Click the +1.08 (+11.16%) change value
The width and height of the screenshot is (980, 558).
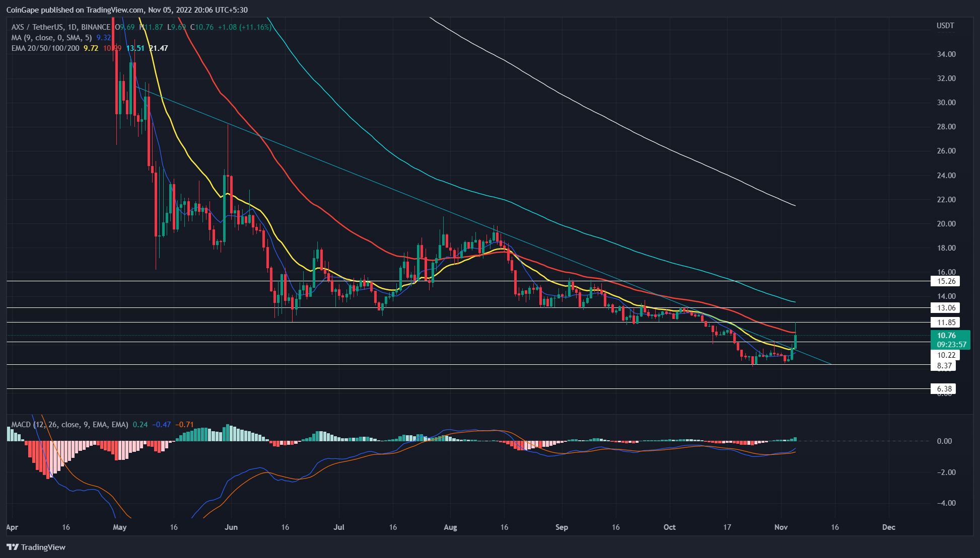click(244, 27)
